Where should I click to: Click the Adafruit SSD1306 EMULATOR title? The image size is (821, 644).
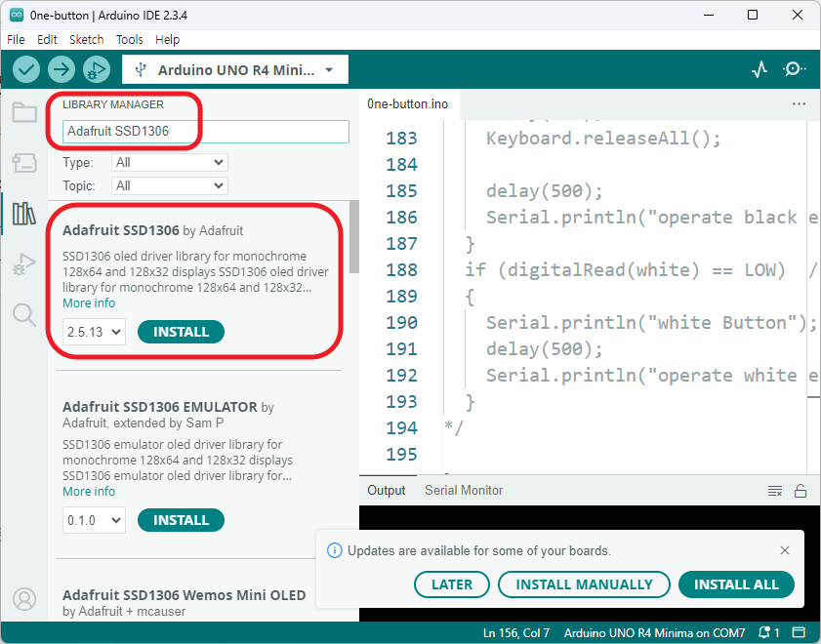tap(160, 407)
